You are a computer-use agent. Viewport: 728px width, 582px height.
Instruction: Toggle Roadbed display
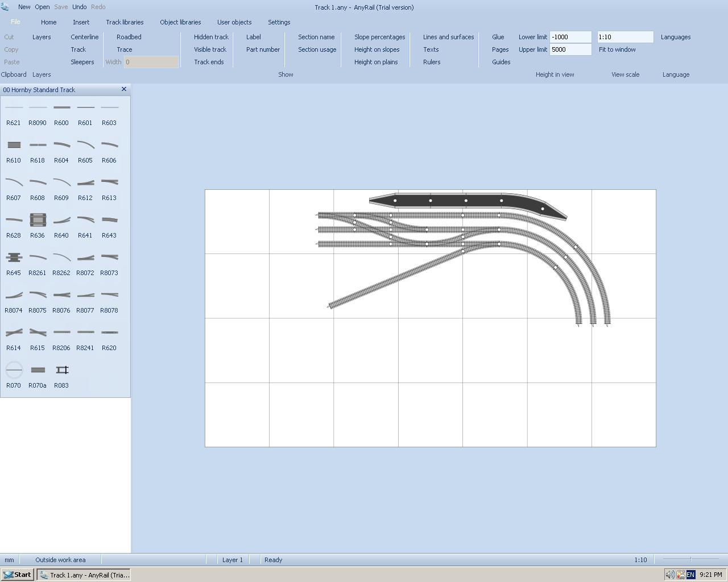pos(129,37)
